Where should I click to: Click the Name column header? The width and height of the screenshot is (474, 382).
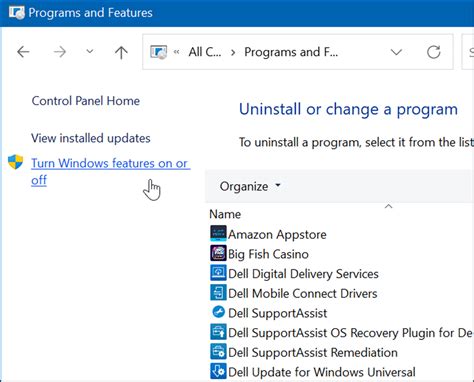coord(225,214)
